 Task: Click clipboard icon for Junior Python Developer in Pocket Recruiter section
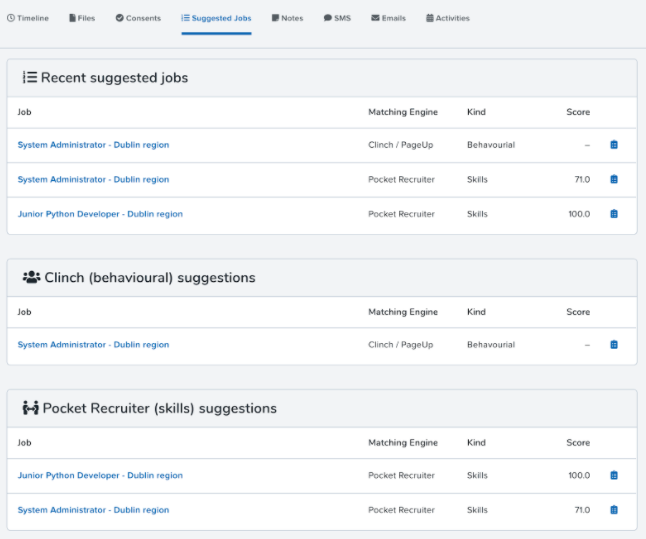point(614,475)
